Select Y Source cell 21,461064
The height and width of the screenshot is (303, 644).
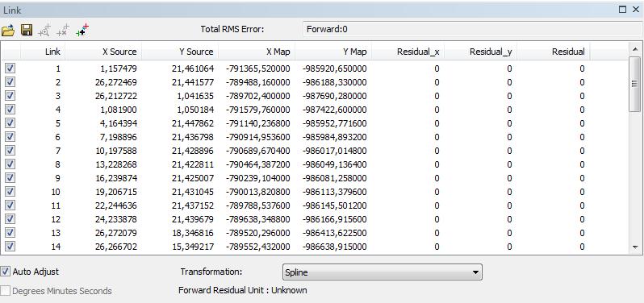[193, 68]
